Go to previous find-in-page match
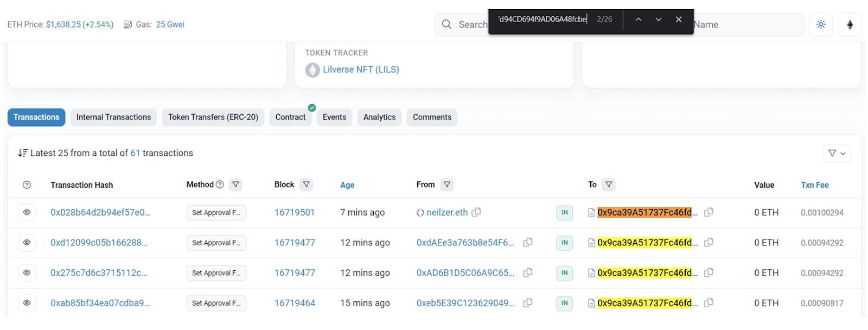 click(639, 20)
